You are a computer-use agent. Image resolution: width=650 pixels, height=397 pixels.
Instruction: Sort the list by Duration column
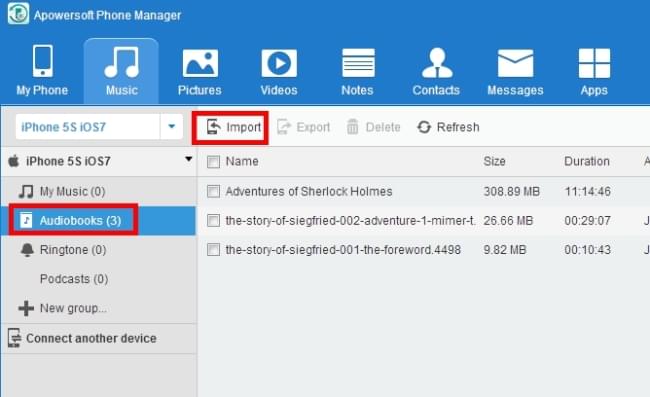click(587, 161)
